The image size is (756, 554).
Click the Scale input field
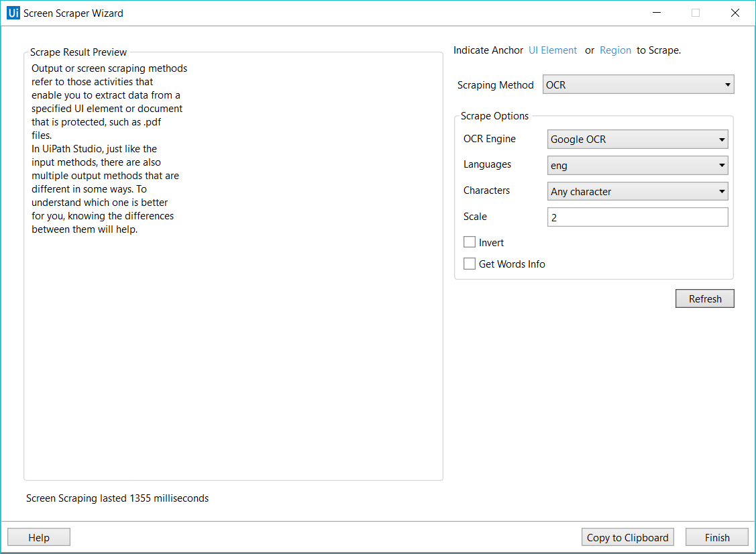click(637, 217)
